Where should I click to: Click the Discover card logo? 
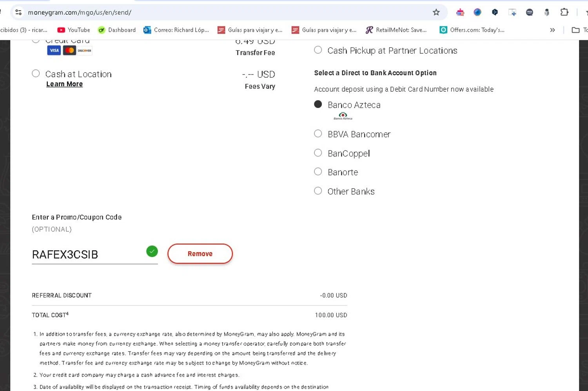[84, 50]
